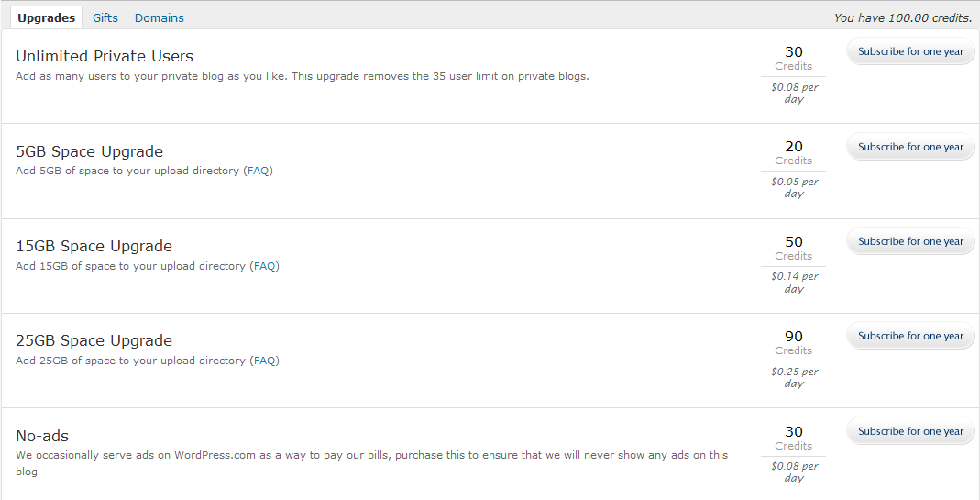Open the Gifts tab

105,18
